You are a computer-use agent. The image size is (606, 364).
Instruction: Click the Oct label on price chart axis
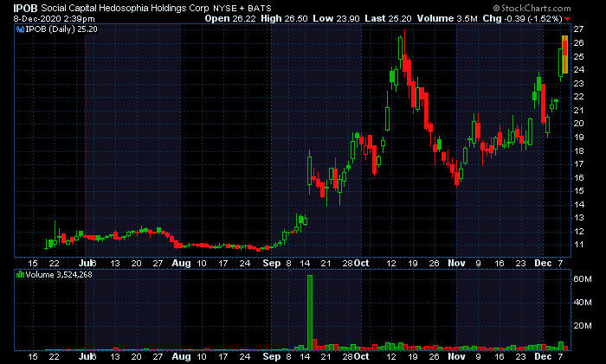click(361, 263)
